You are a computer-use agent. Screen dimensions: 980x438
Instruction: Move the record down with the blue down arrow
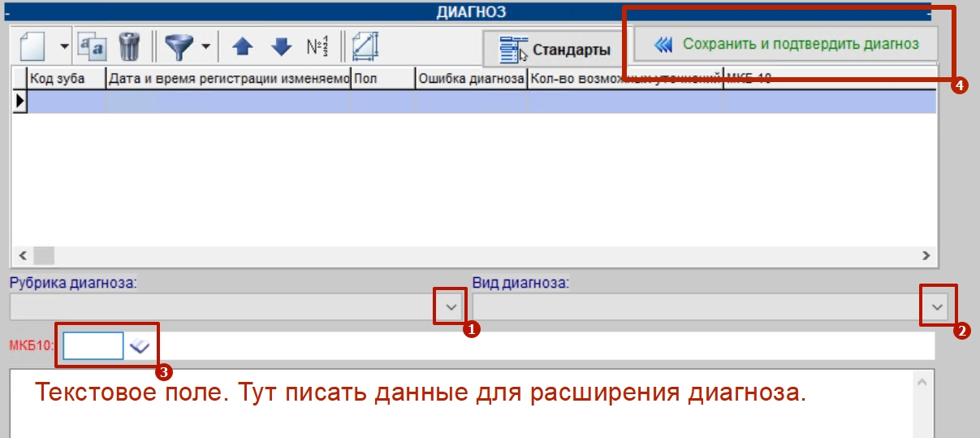pyautogui.click(x=281, y=47)
